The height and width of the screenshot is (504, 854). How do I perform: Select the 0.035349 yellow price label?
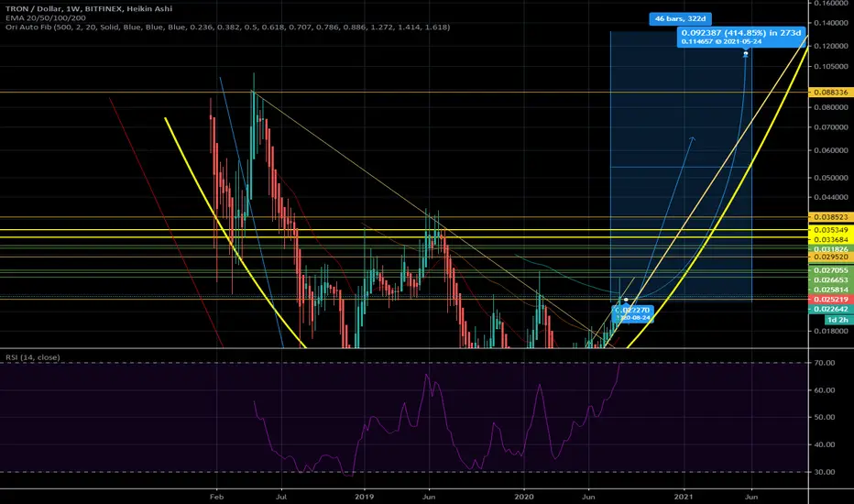[x=830, y=231]
